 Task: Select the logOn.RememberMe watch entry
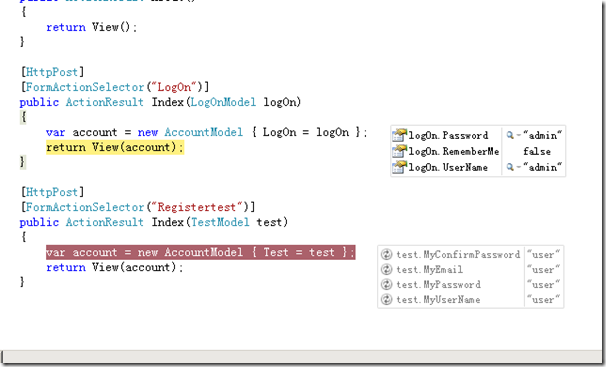[x=454, y=151]
